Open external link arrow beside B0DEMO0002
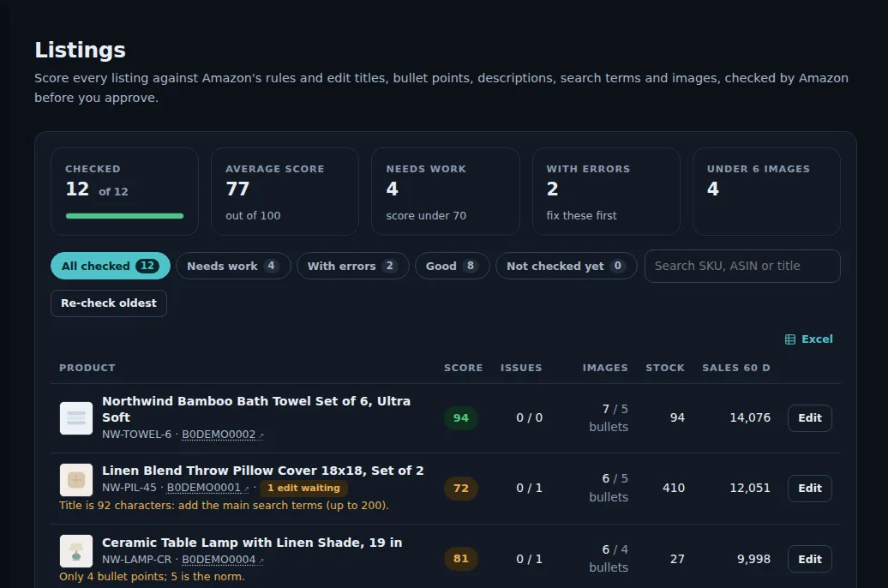 coord(261,435)
